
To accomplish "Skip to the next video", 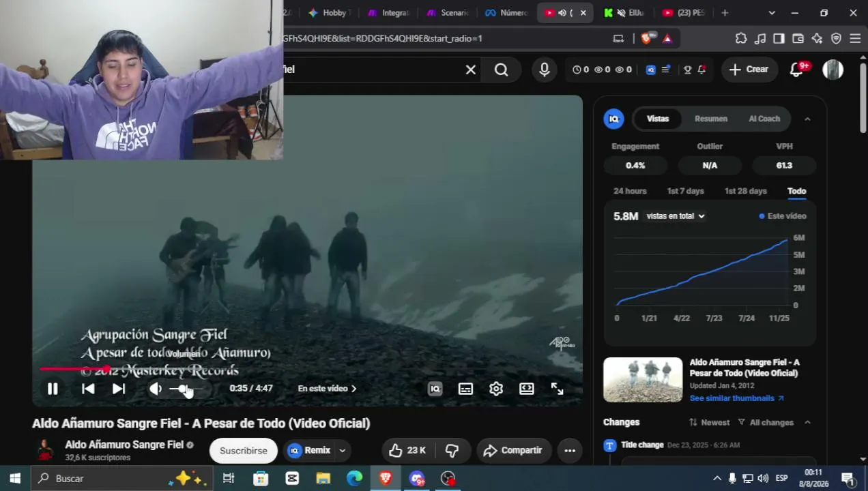I will coord(119,389).
